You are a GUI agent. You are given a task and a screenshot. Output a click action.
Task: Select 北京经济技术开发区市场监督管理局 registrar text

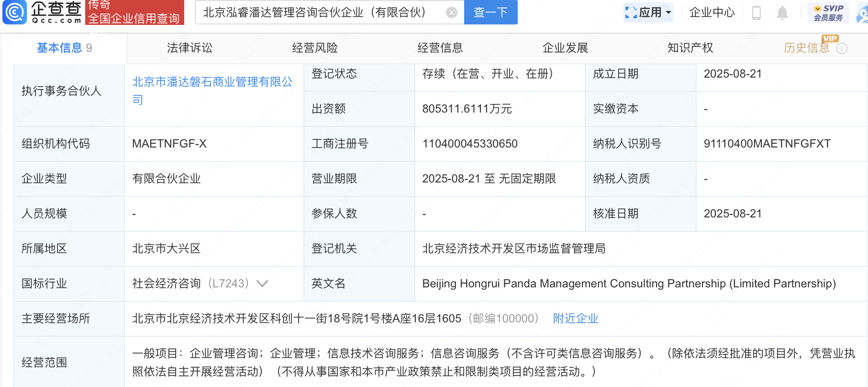[x=514, y=249]
